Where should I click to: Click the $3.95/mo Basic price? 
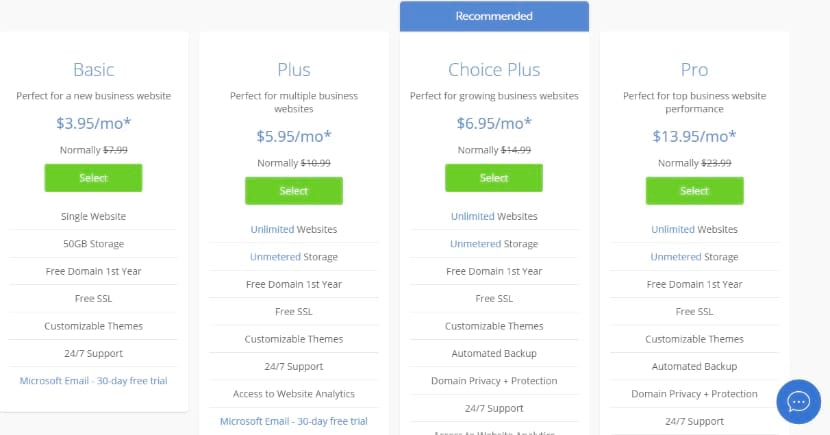point(93,124)
